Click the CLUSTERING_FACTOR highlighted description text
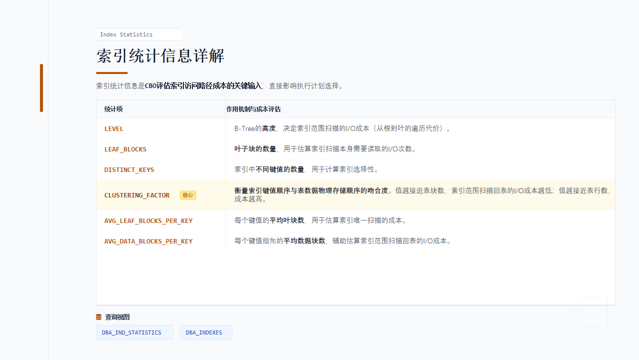 coord(422,195)
